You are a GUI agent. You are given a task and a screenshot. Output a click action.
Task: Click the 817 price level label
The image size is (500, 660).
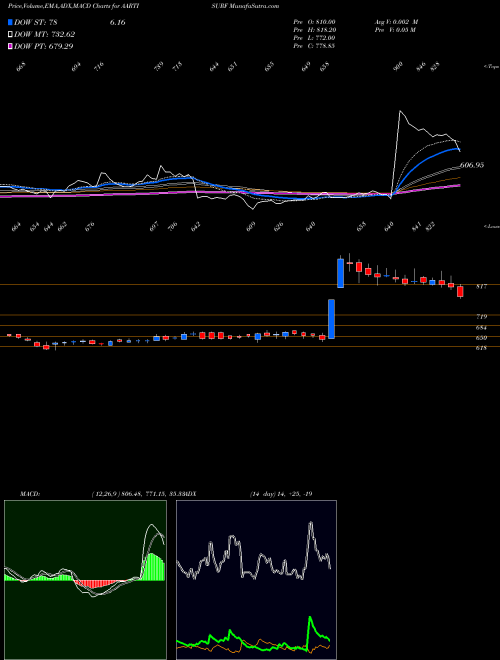[x=481, y=287]
